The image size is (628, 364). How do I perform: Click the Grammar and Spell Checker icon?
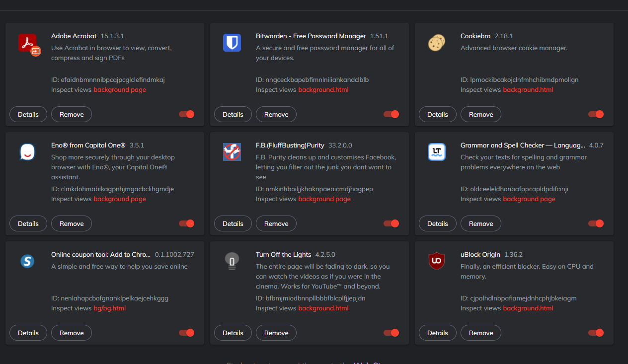point(437,152)
